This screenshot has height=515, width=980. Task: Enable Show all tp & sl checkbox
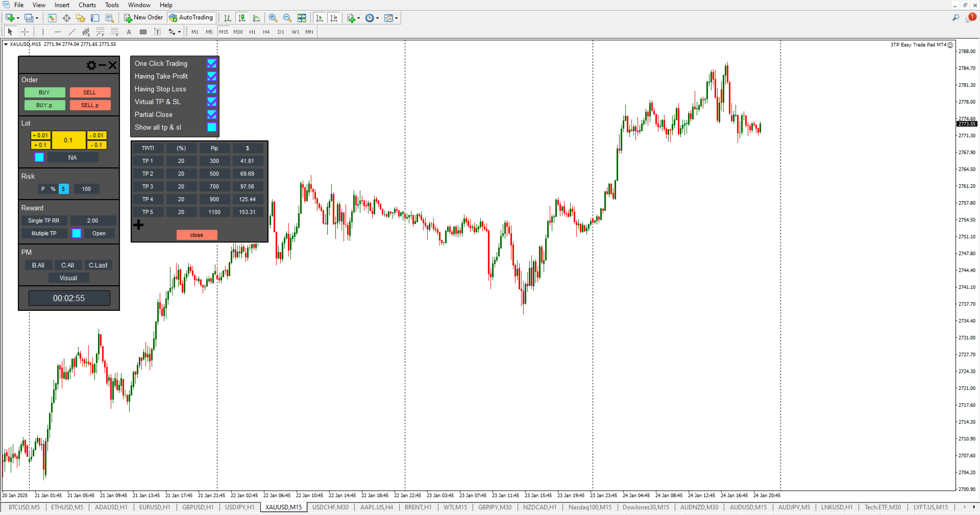point(211,127)
